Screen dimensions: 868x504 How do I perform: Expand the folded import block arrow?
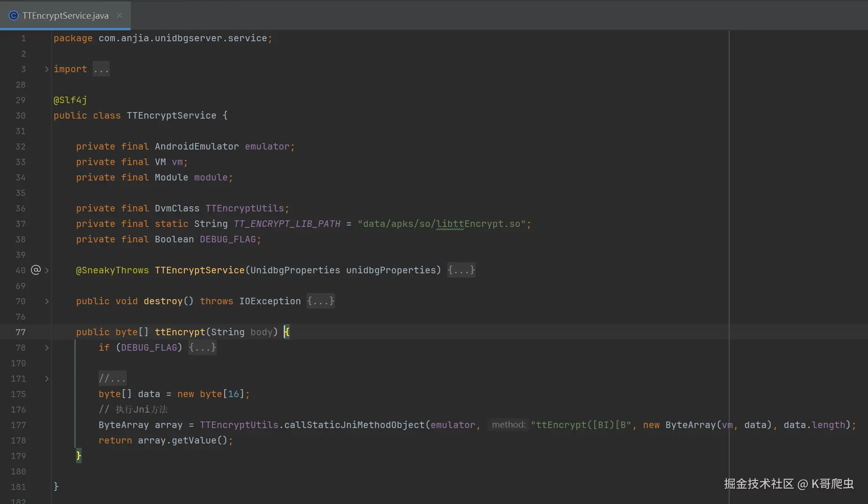[46, 69]
